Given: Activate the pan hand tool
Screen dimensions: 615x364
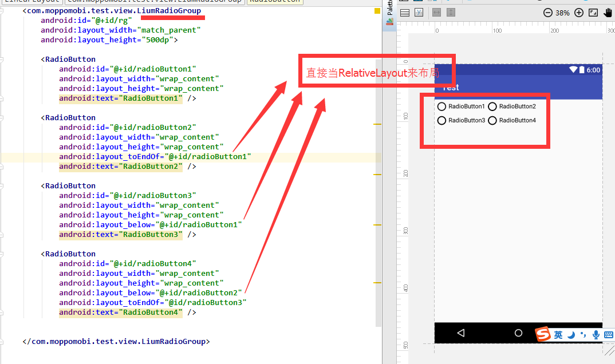Looking at the screenshot, I should point(608,13).
